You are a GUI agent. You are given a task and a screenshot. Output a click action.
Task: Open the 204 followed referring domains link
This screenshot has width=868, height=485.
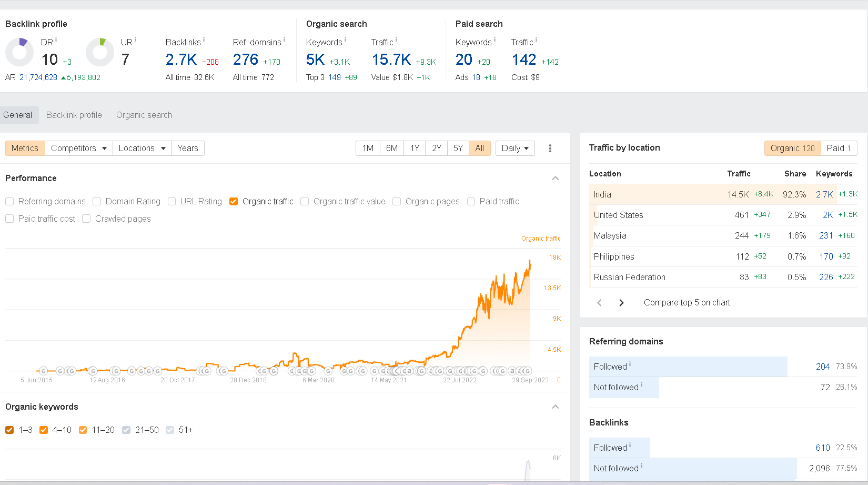coord(822,367)
